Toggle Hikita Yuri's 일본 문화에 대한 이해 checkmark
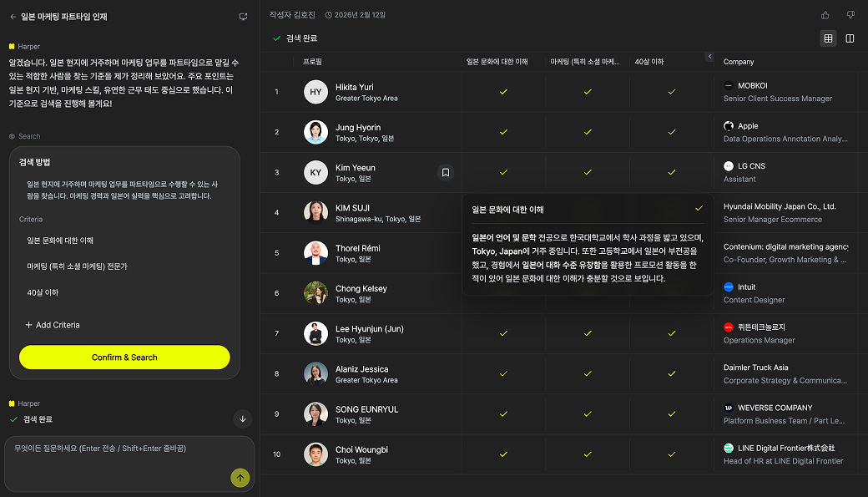This screenshot has height=497, width=868. 503,92
